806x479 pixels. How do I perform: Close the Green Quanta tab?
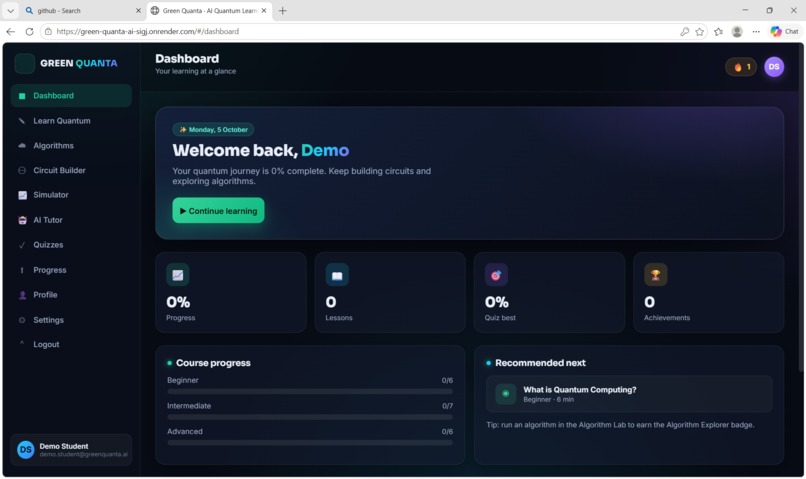point(264,10)
